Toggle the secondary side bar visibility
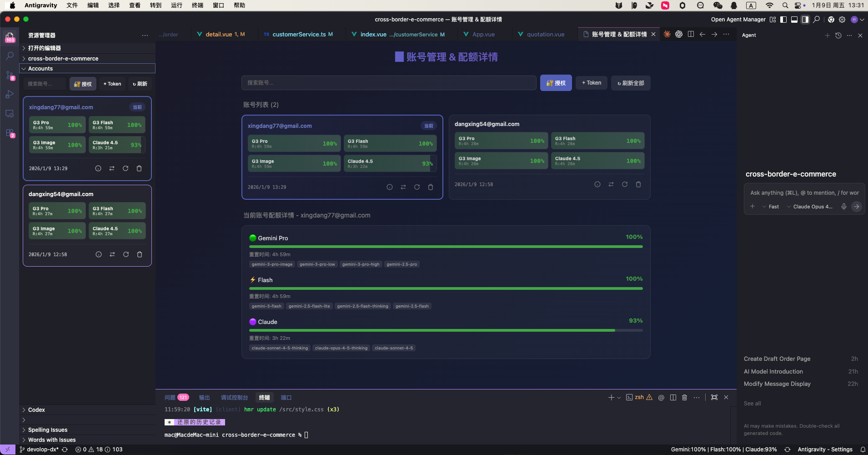 [805, 19]
